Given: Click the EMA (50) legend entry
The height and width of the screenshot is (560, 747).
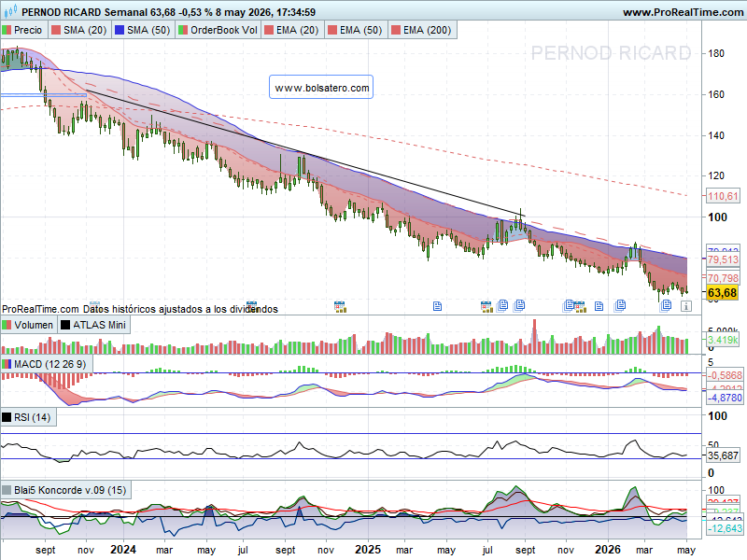Looking at the screenshot, I should (x=356, y=30).
